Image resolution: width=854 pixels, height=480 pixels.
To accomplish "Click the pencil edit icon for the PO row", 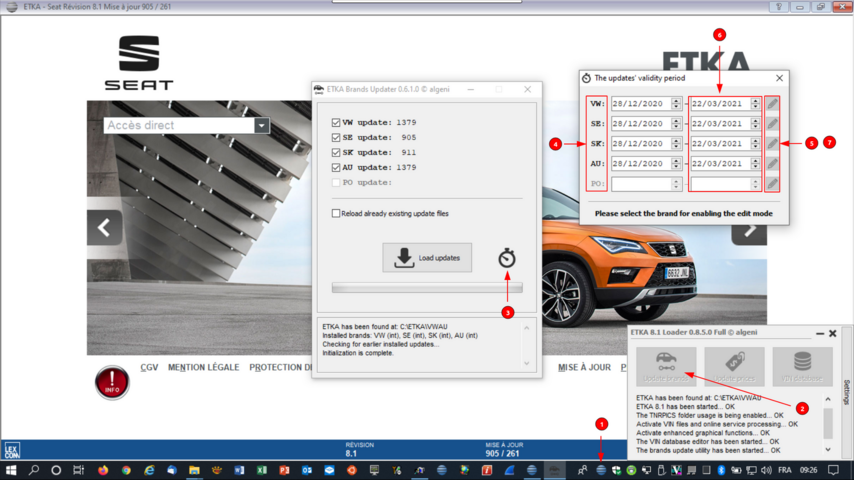I will tap(772, 184).
